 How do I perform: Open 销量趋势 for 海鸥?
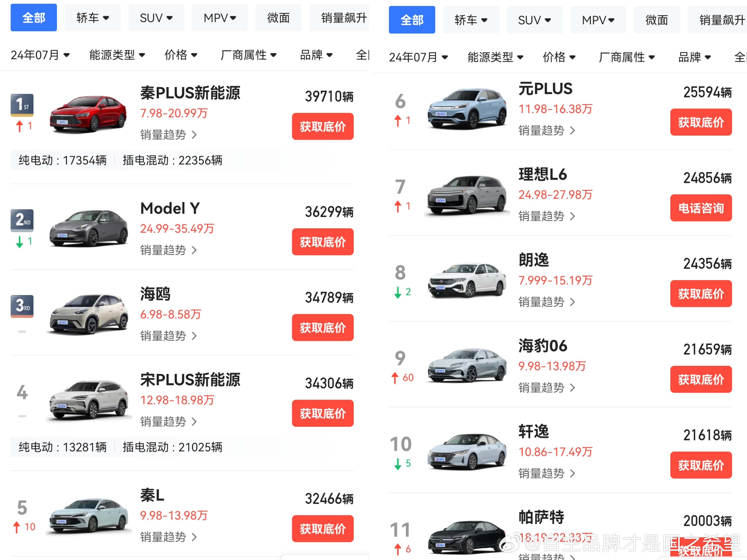tap(169, 336)
